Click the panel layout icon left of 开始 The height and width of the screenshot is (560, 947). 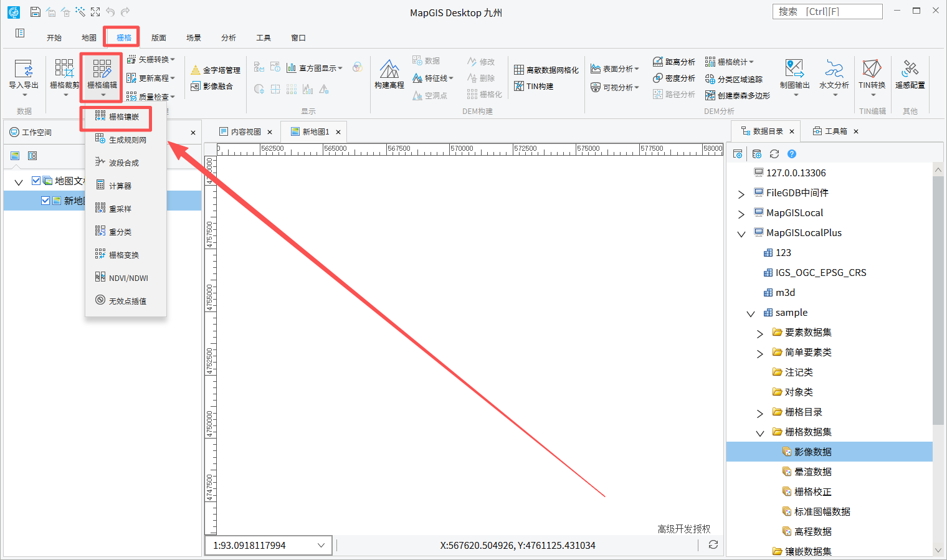tap(20, 33)
